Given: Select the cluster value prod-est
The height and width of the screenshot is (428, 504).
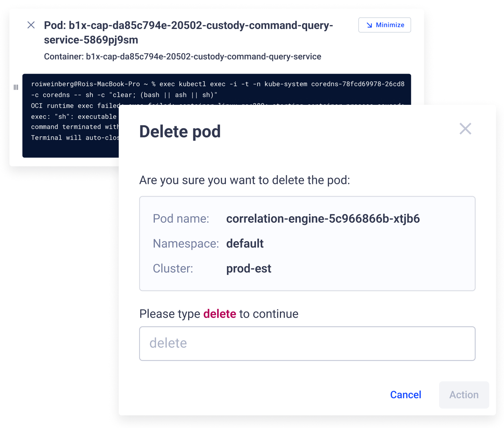Looking at the screenshot, I should pos(249,268).
